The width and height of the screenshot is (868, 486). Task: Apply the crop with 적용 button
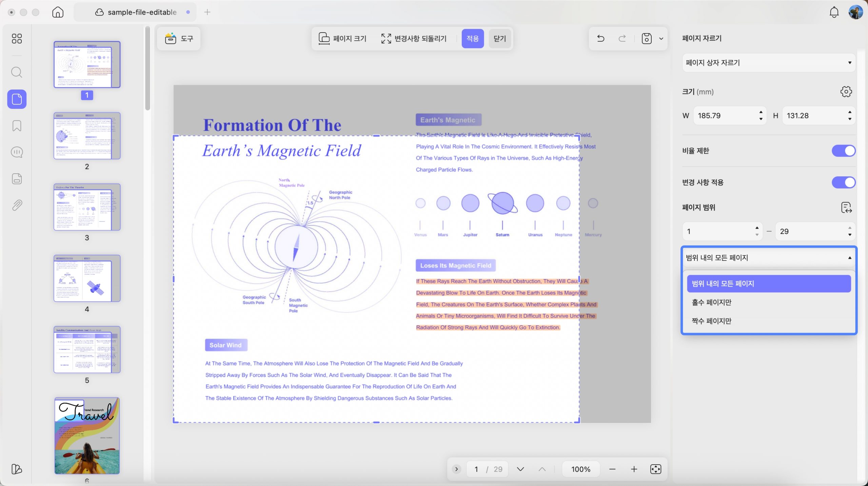pos(473,39)
